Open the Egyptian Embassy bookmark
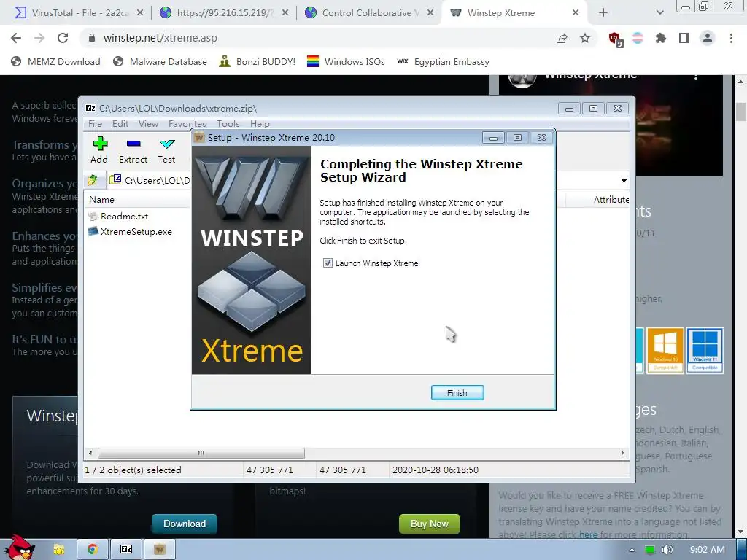Viewport: 747px width, 560px height. 443,62
